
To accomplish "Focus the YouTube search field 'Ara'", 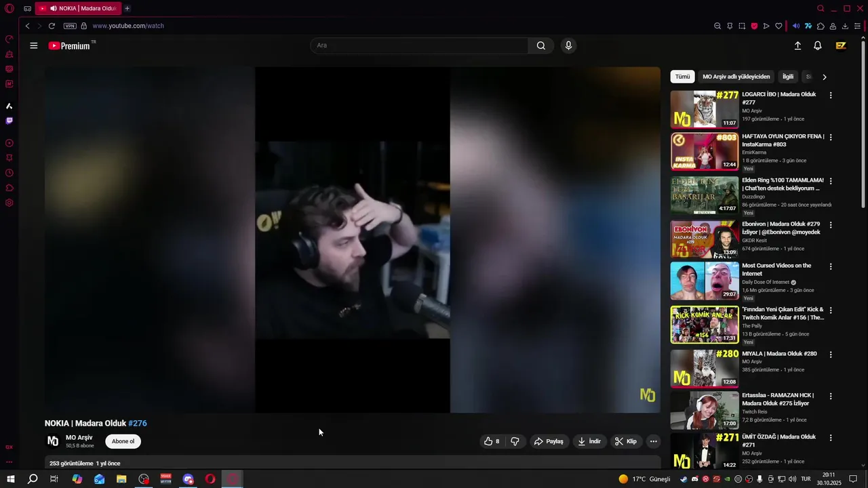I will click(419, 45).
